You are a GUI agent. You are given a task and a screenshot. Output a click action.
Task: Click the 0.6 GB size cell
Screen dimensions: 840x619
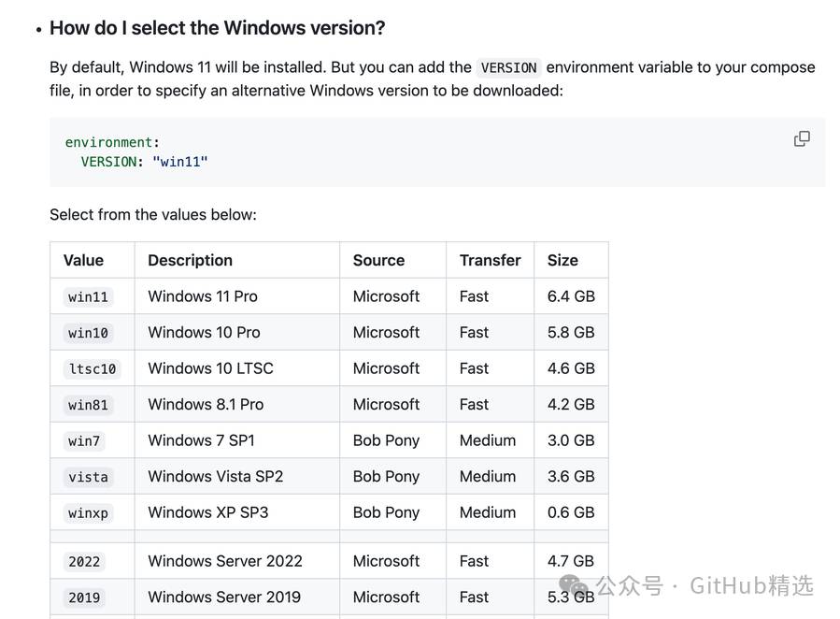point(571,512)
